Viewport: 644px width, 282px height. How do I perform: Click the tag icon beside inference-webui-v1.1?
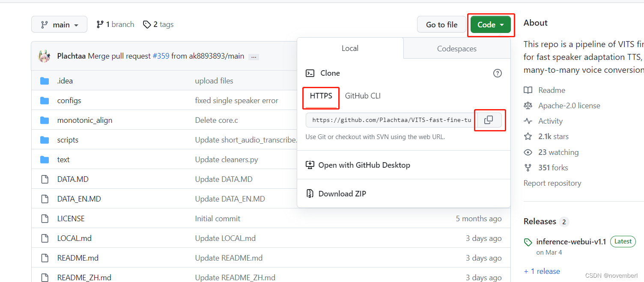pos(528,242)
